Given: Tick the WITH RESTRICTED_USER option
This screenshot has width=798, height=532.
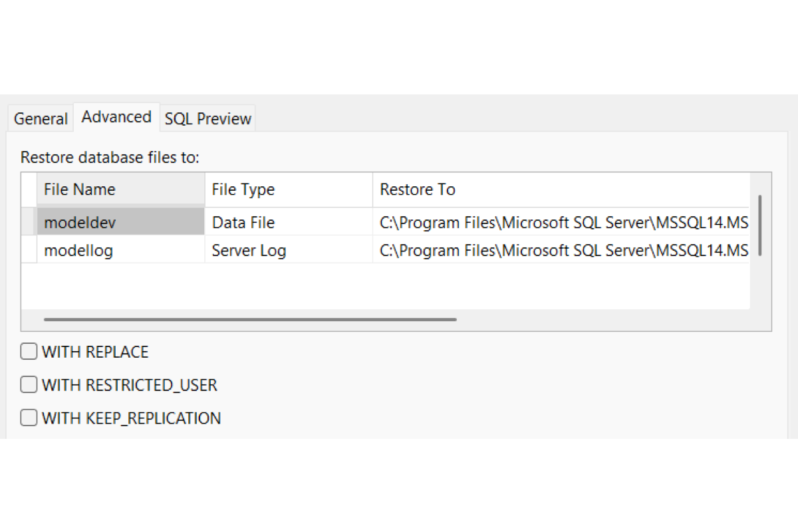Looking at the screenshot, I should point(29,385).
